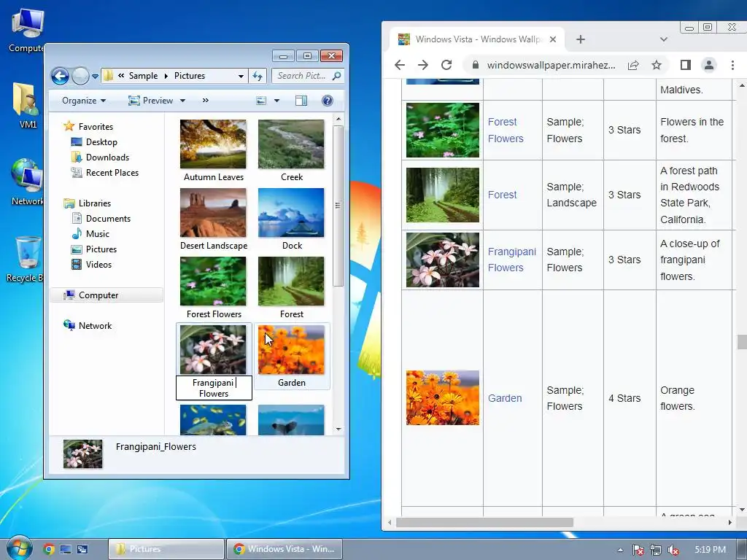Open recent pages dropdown beside Explorer navigation arrows
747x560 pixels.
(95, 76)
